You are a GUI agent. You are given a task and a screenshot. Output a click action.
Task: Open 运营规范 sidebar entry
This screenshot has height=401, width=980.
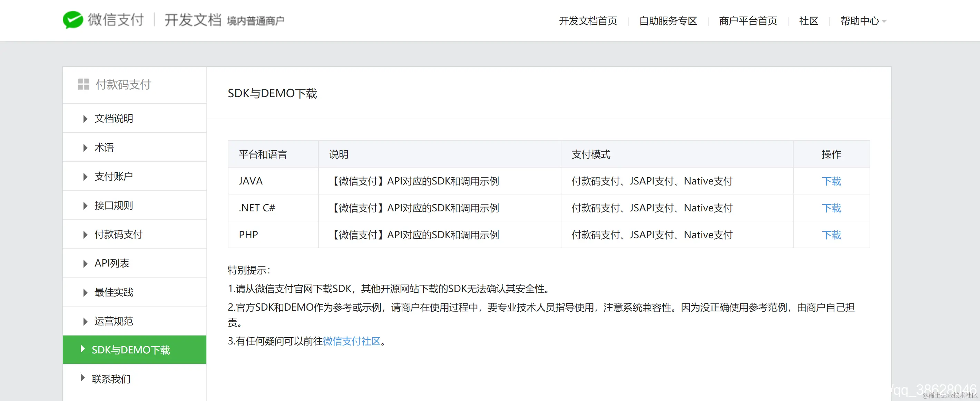[114, 321]
